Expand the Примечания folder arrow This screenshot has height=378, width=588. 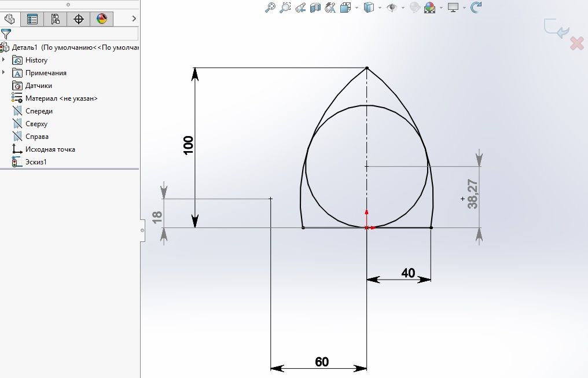3,73
